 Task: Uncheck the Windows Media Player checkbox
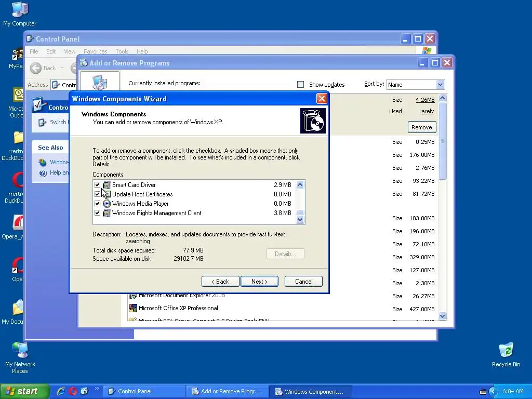(97, 204)
